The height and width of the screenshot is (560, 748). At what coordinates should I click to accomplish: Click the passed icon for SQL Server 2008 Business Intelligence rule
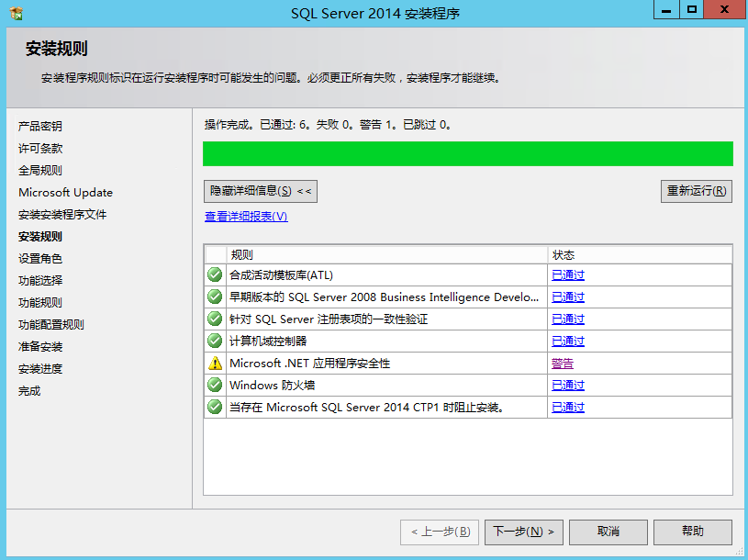coord(215,297)
